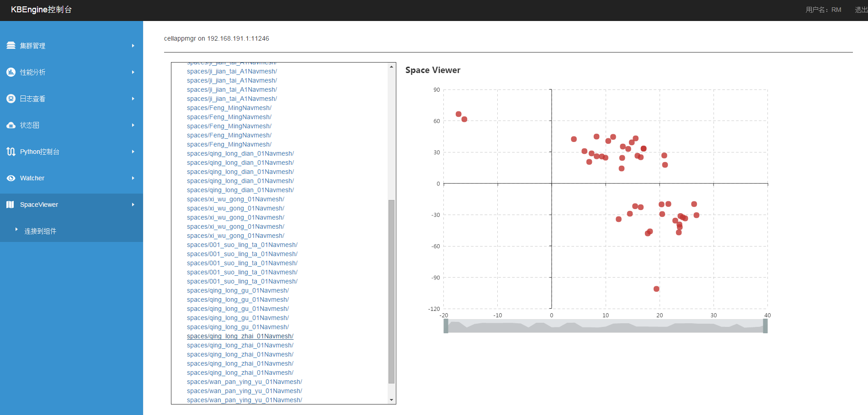Click the Space Viewer chart title
This screenshot has width=868, height=415.
point(433,70)
